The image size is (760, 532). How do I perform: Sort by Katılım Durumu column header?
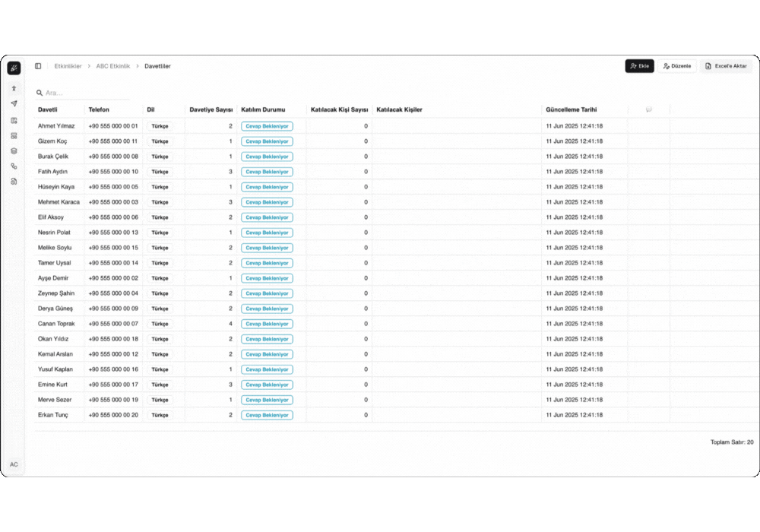point(263,109)
